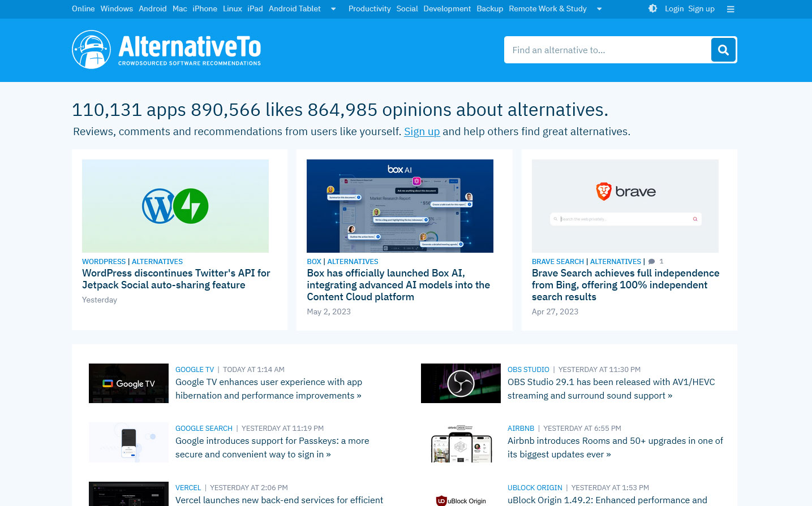The image size is (812, 506).
Task: Click the magnifying glass search button
Action: point(723,50)
